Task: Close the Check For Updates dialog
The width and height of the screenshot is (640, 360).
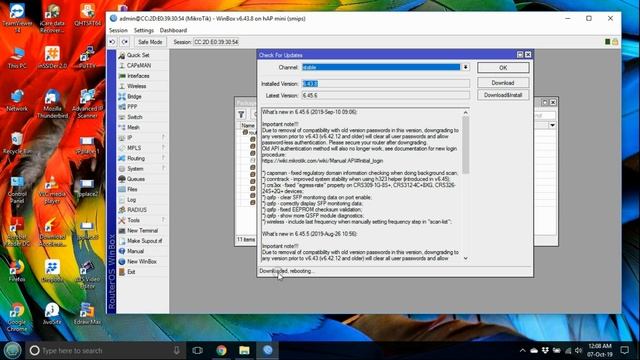Action: [528, 55]
